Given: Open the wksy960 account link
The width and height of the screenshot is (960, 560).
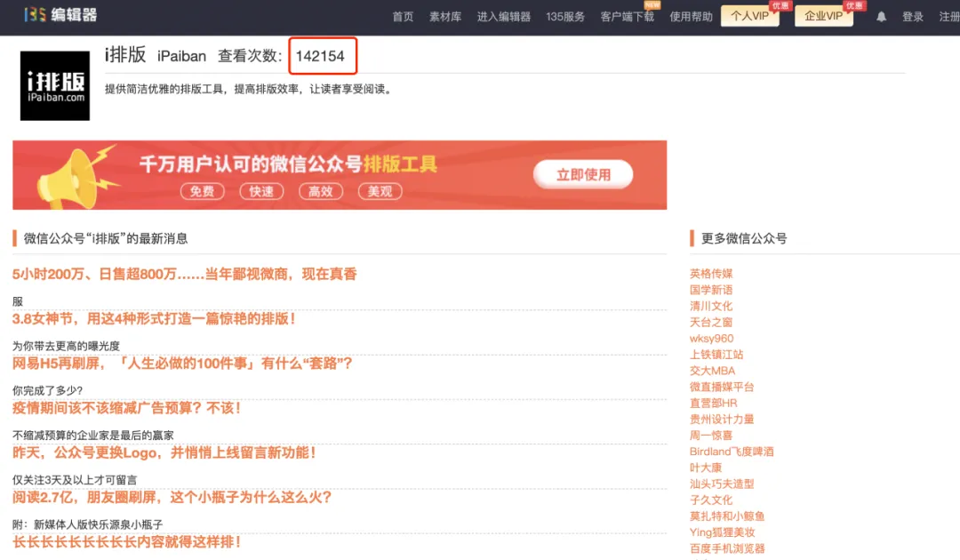Looking at the screenshot, I should [x=711, y=339].
